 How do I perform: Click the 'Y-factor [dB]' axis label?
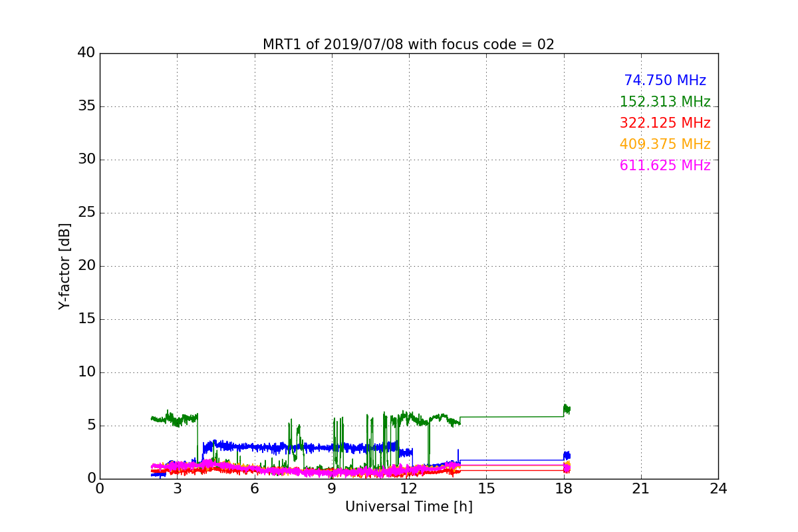[x=65, y=266]
